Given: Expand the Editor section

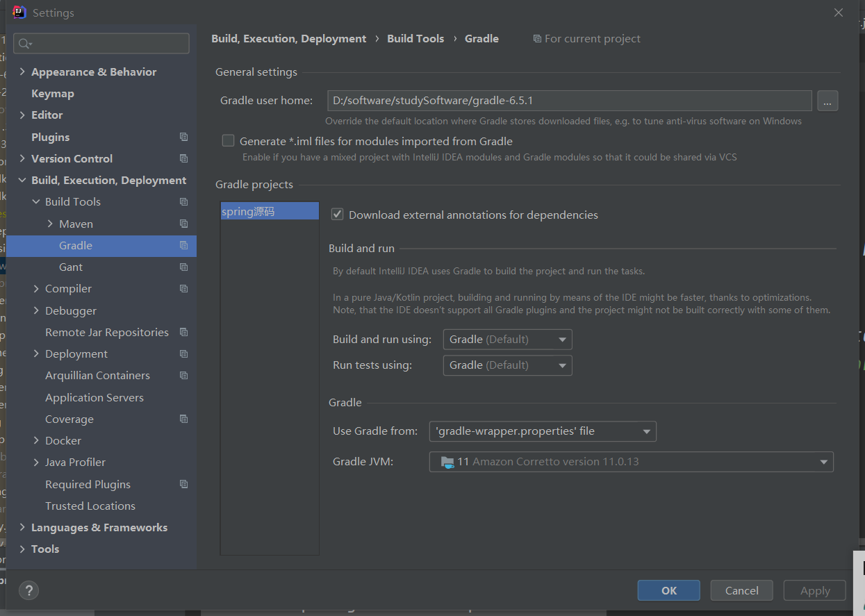Looking at the screenshot, I should pyautogui.click(x=22, y=115).
